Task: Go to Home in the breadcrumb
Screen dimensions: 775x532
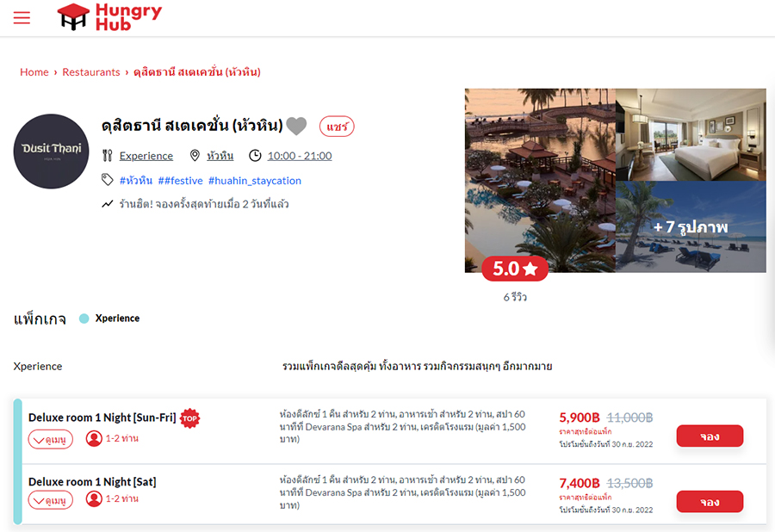Action: [34, 72]
